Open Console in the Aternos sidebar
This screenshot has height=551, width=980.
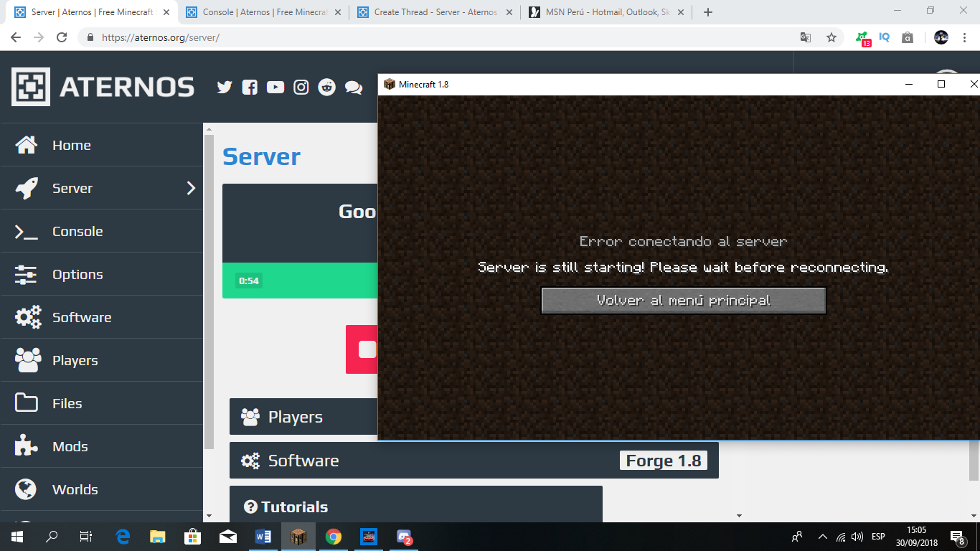pos(102,231)
